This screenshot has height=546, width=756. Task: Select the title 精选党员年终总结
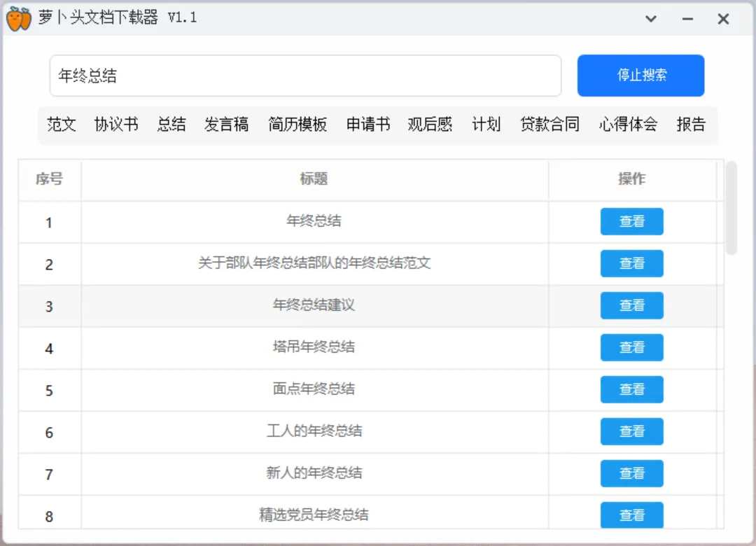tap(314, 514)
